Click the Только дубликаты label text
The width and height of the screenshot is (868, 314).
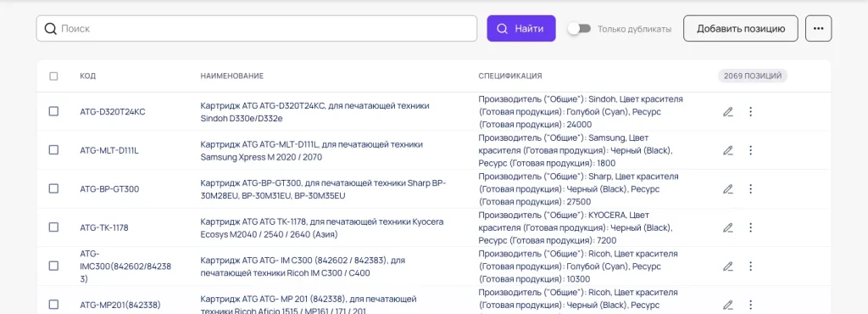click(634, 29)
